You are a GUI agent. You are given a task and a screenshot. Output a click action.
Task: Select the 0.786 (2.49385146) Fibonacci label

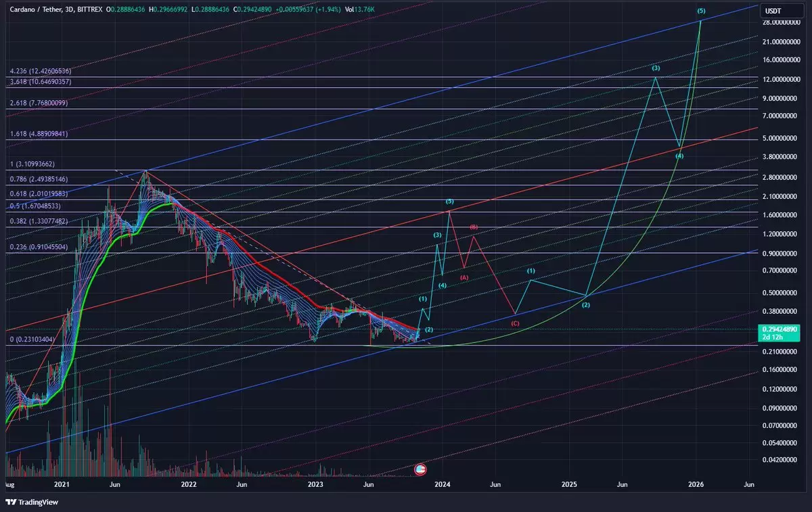tap(39, 179)
